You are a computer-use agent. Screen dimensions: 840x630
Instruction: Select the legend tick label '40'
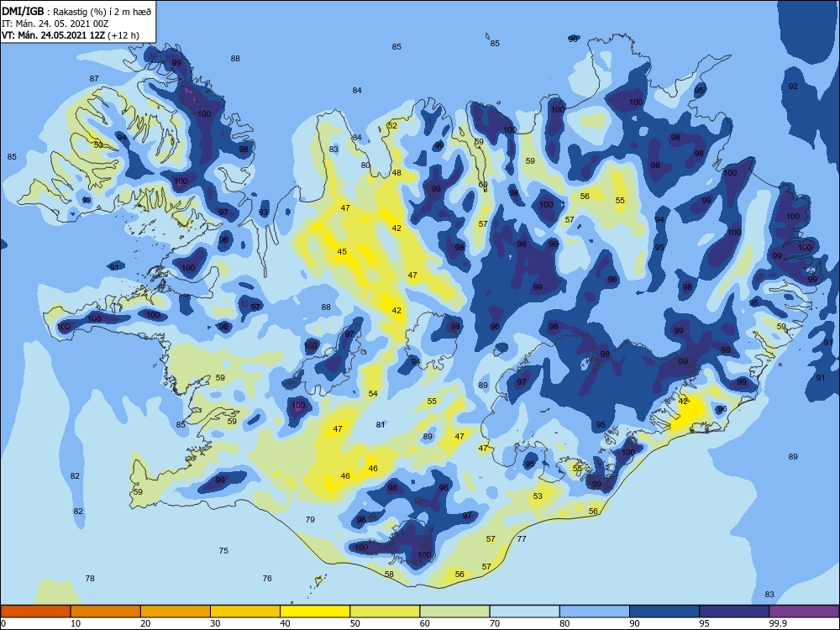(286, 623)
